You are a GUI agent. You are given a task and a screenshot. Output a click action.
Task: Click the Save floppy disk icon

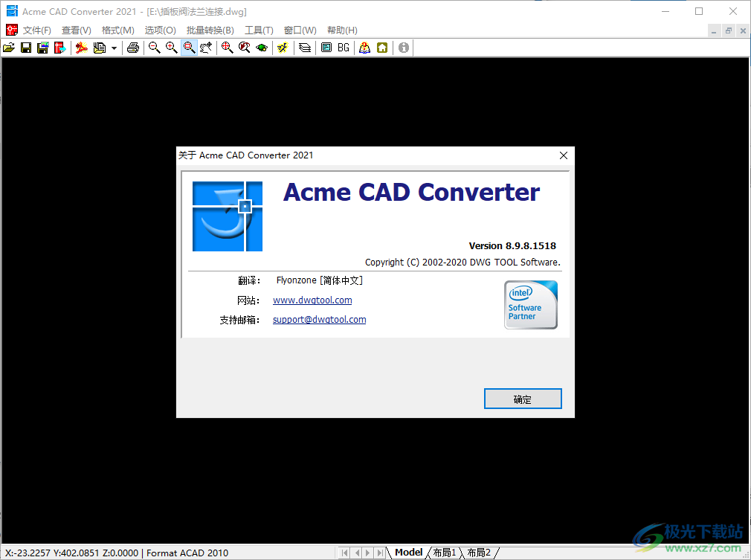(26, 48)
